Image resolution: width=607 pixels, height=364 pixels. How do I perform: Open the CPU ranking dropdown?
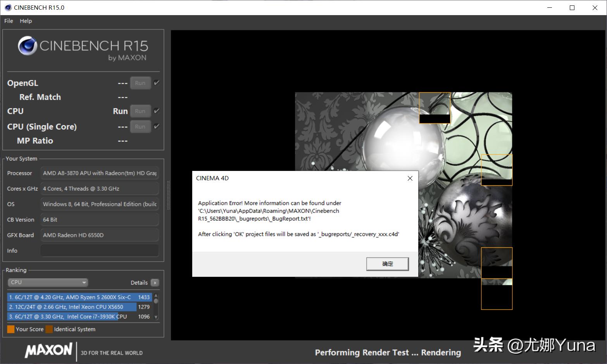pos(48,283)
